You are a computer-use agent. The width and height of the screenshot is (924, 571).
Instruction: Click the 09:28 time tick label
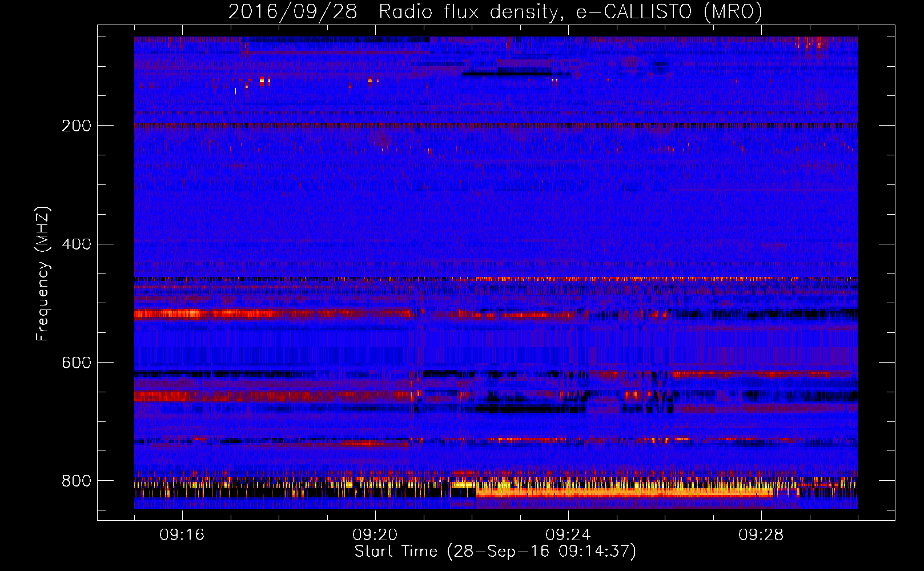761,535
